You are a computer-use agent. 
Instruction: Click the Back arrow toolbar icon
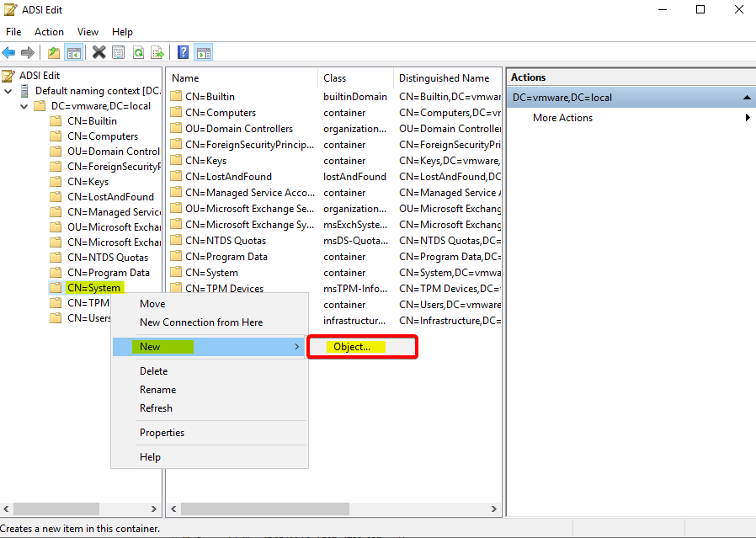click(8, 52)
